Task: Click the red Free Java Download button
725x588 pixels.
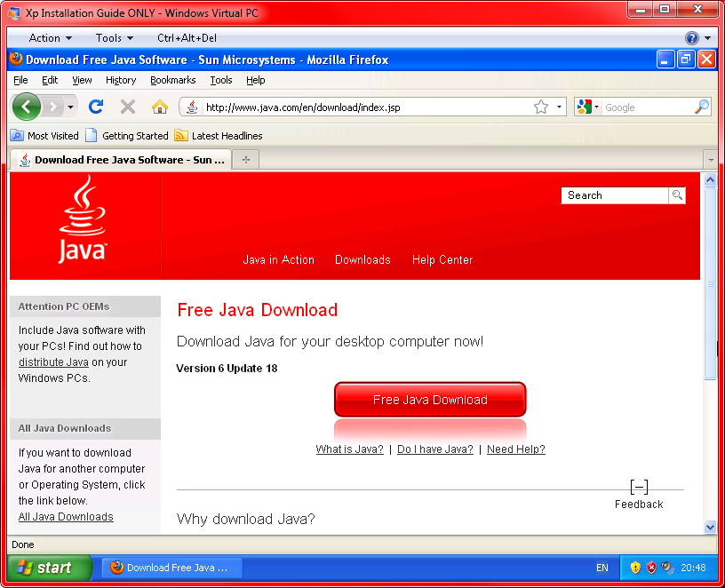Action: coord(430,400)
